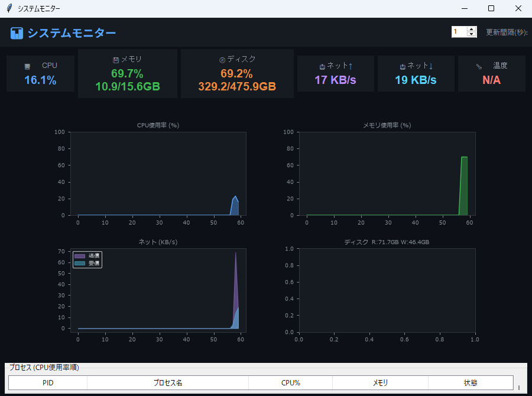
Task: Click the teal 受信 legend swatch
Action: point(80,264)
